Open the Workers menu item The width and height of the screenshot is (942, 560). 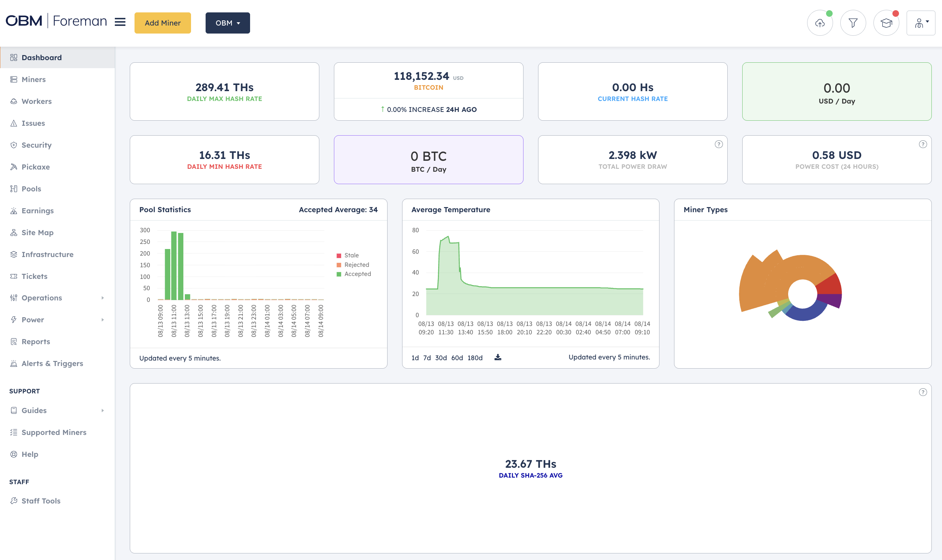[57, 101]
